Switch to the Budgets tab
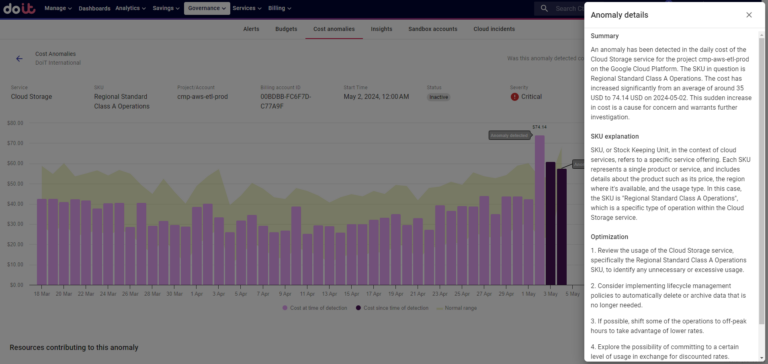 286,29
